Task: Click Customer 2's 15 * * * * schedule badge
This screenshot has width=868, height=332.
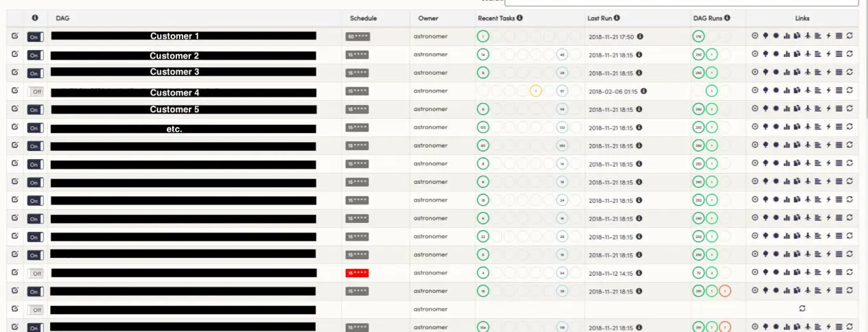Action: 357,54
